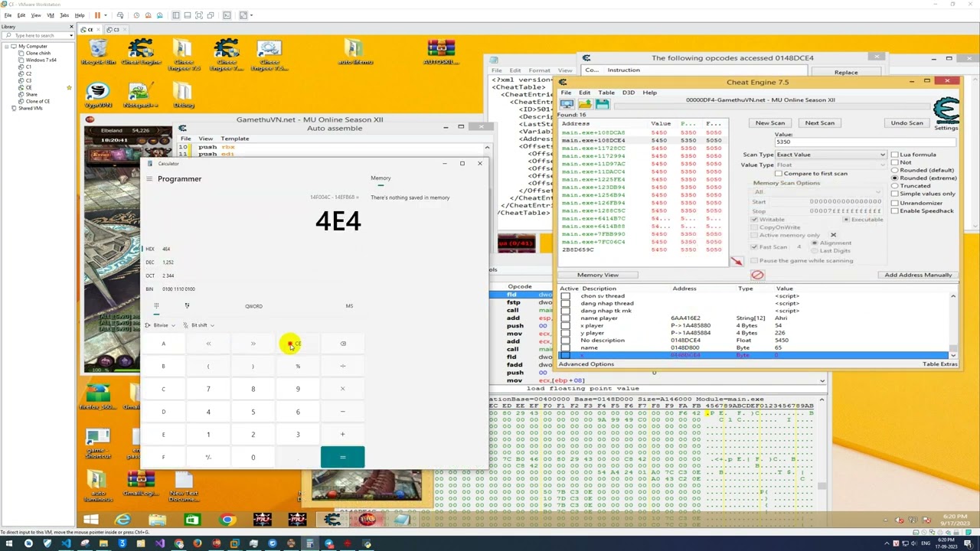Open Memory View
The image size is (980, 551).
click(598, 275)
